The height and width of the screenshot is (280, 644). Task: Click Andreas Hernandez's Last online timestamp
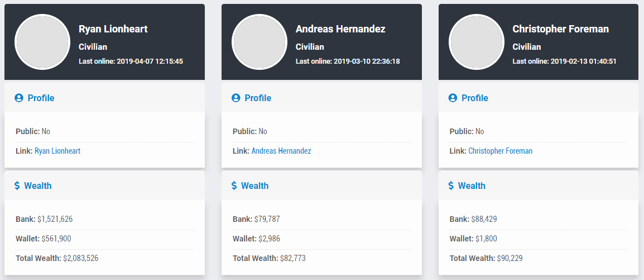[367, 61]
